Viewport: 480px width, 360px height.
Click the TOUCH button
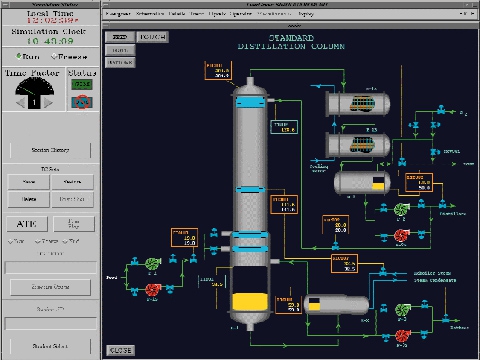153,37
